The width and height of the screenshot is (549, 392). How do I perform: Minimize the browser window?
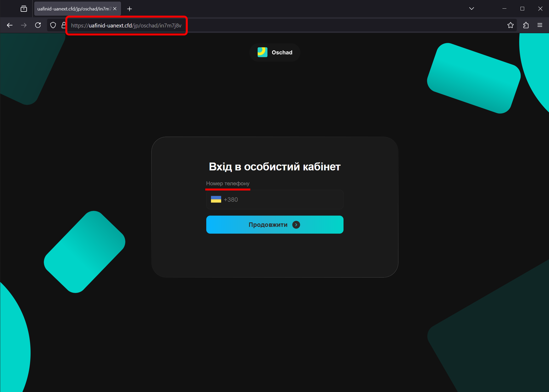pyautogui.click(x=504, y=9)
